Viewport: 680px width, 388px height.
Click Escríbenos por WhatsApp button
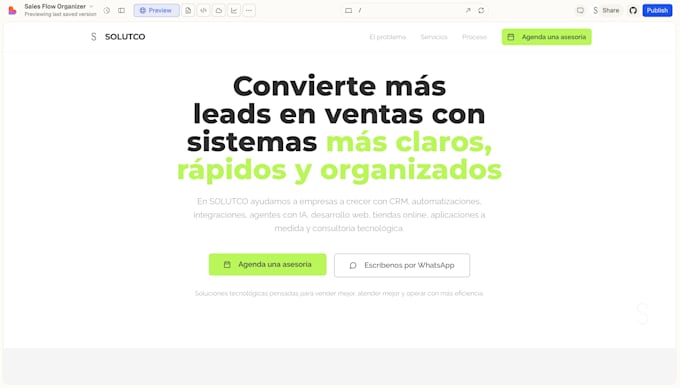pyautogui.click(x=402, y=265)
